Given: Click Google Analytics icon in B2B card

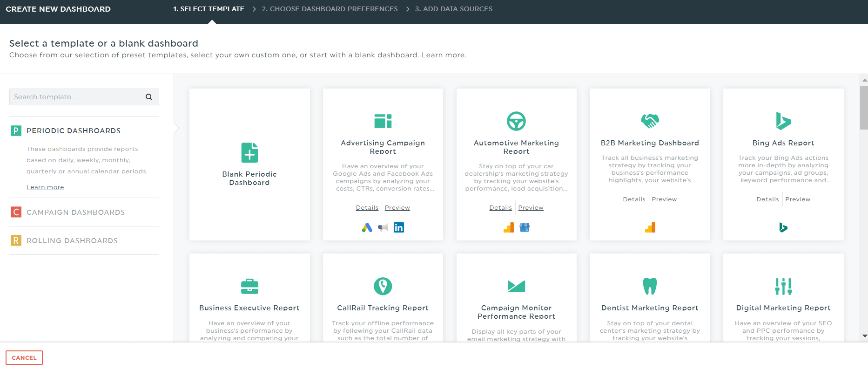Looking at the screenshot, I should tap(650, 227).
